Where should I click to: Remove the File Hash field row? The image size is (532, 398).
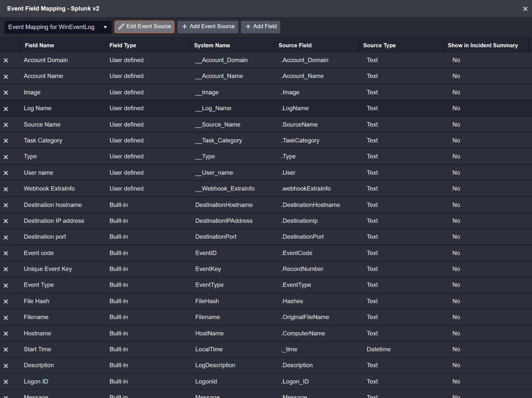point(6,301)
